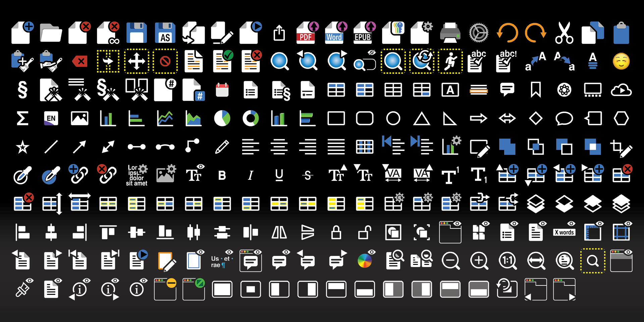This screenshot has width=644, height=322.
Task: Click the abc! spell check icon
Action: (507, 61)
